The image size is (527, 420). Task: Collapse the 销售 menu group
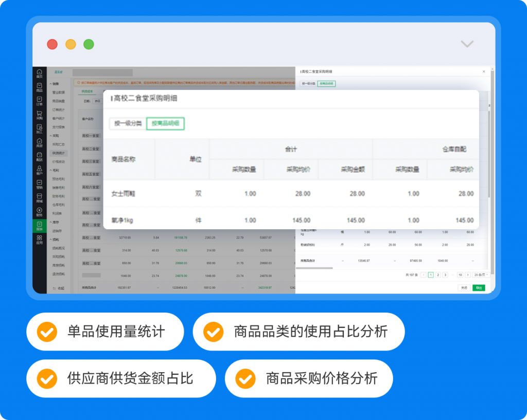54,84
